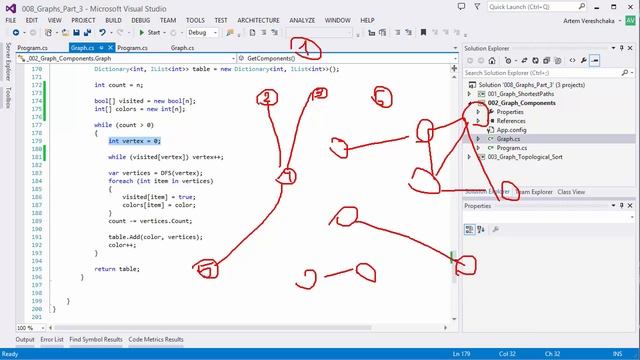Save the current file with the Save icon
Screen dimensions: 640x360
(76, 32)
